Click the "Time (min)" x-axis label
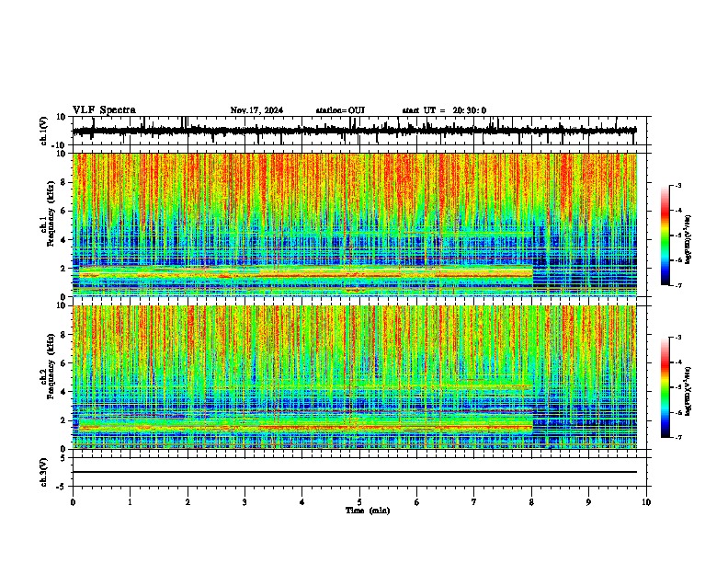 (x=368, y=511)
